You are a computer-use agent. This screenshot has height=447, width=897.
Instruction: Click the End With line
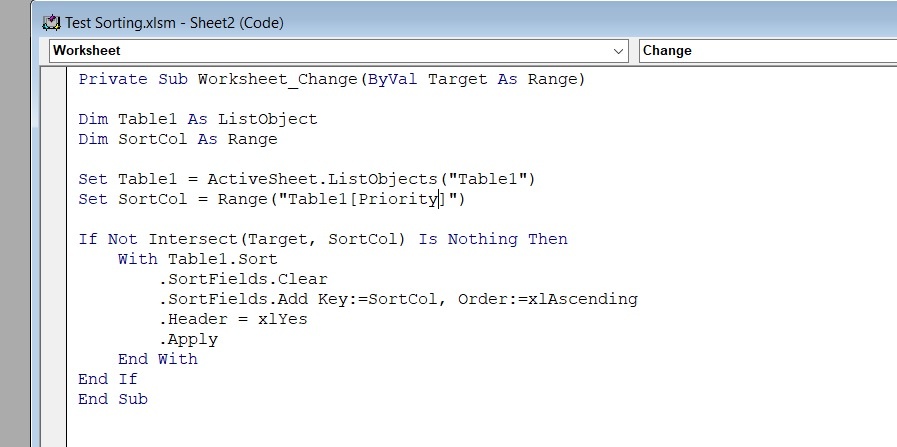tap(158, 359)
